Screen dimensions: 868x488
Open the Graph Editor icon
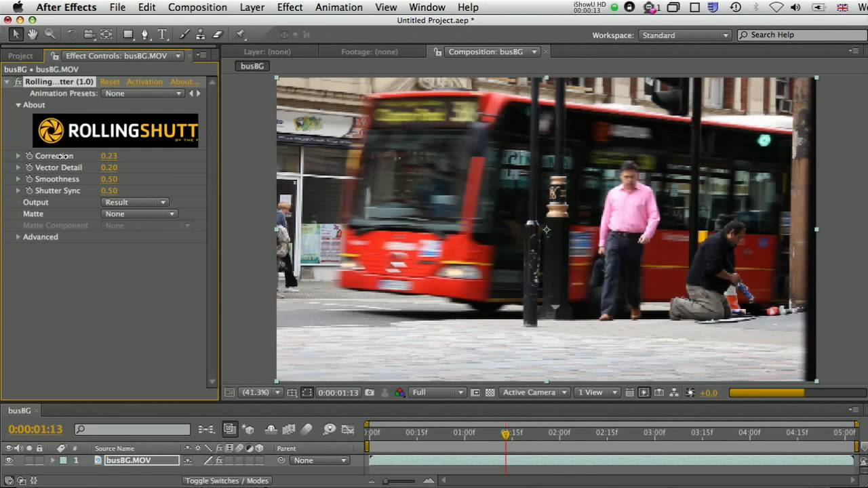348,429
